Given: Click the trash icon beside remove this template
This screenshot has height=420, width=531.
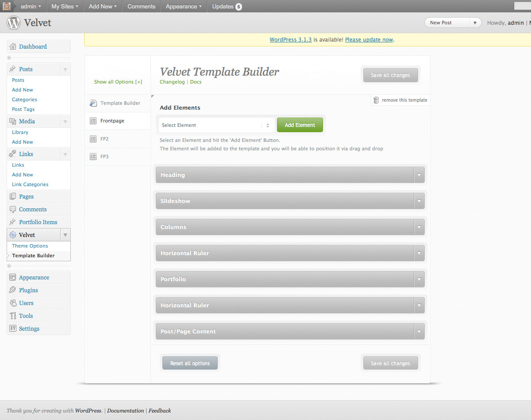Looking at the screenshot, I should (x=376, y=100).
